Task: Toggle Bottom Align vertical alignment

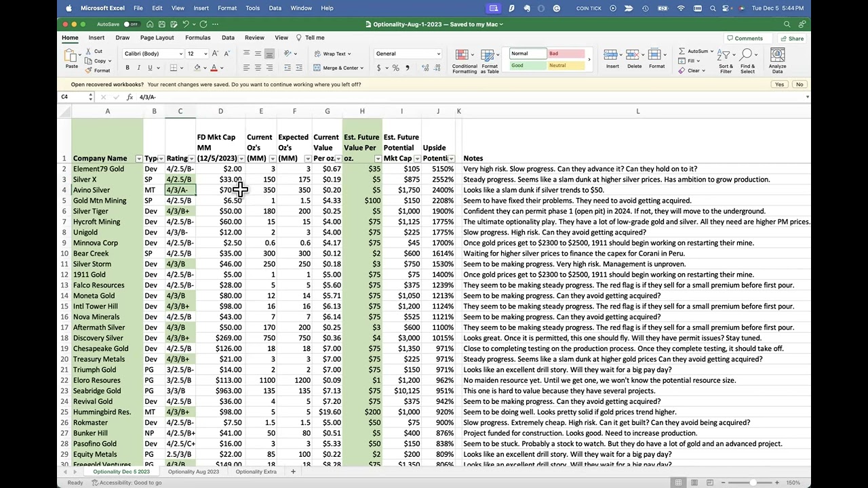Action: [x=269, y=54]
